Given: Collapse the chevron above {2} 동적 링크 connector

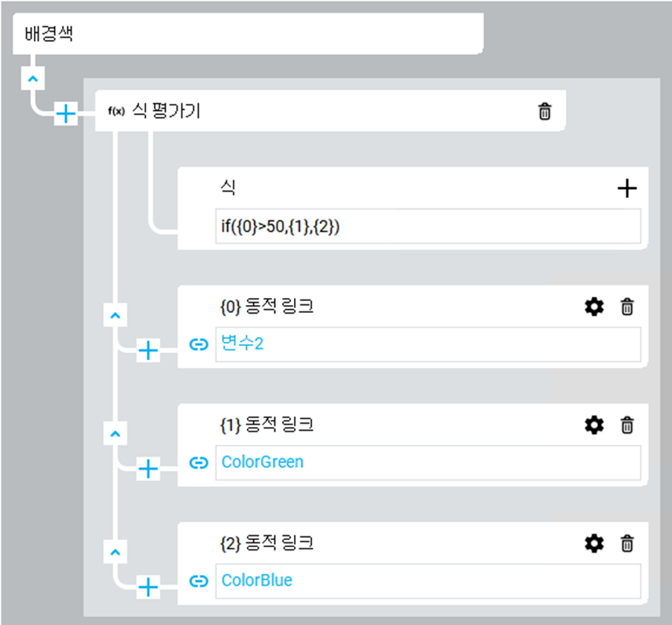Looking at the screenshot, I should [116, 551].
